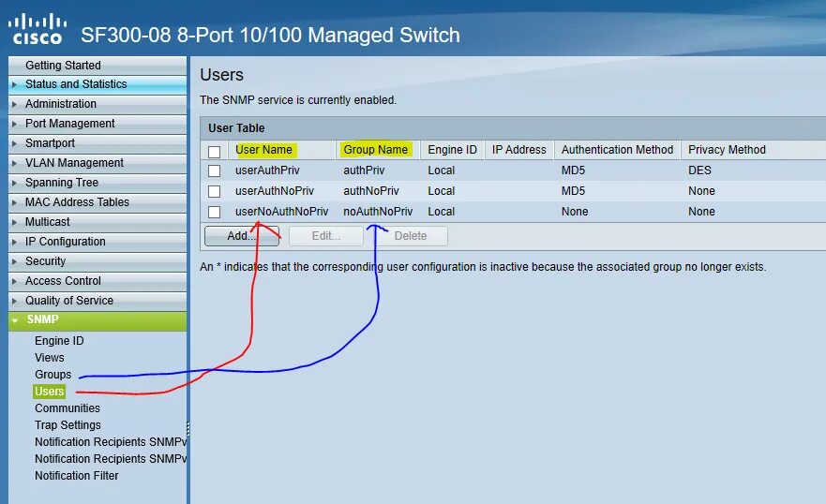The image size is (826, 504).
Task: Open Status and Statistics menu
Action: click(x=98, y=84)
